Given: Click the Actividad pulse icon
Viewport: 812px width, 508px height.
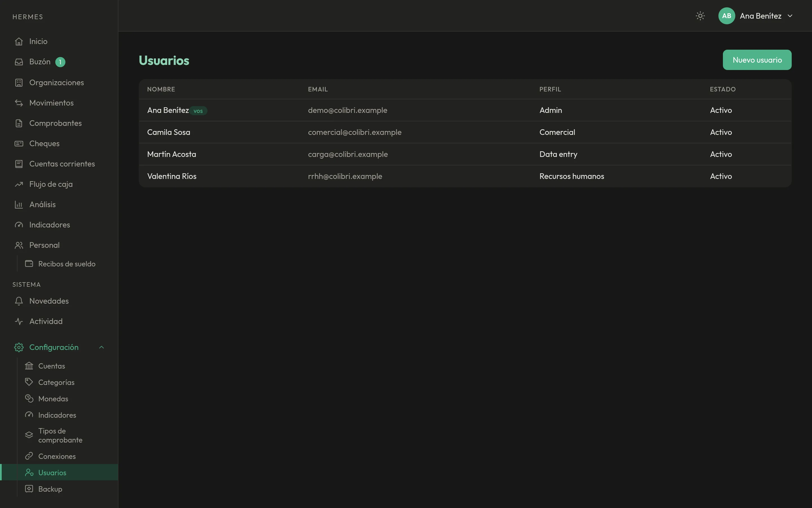Looking at the screenshot, I should tap(19, 321).
